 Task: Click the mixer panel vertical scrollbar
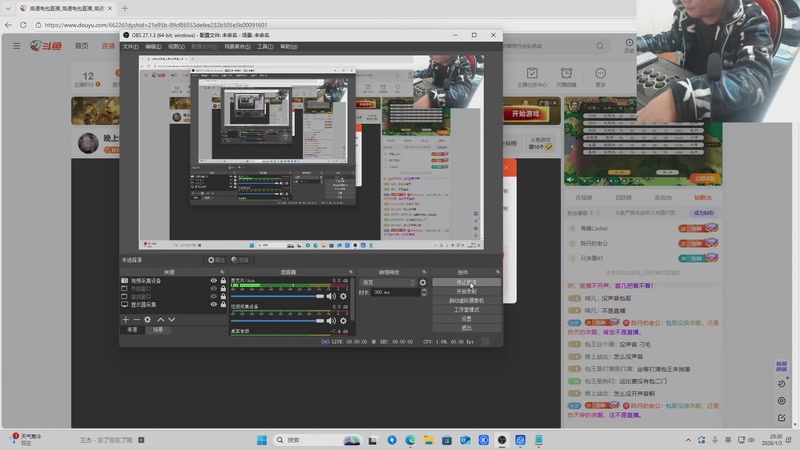click(x=353, y=301)
